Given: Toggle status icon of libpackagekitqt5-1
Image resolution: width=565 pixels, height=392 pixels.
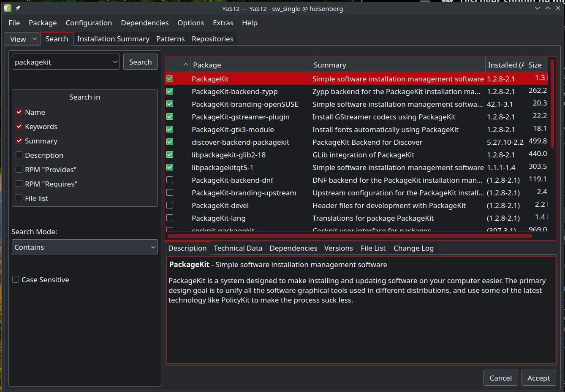Looking at the screenshot, I should (x=170, y=167).
